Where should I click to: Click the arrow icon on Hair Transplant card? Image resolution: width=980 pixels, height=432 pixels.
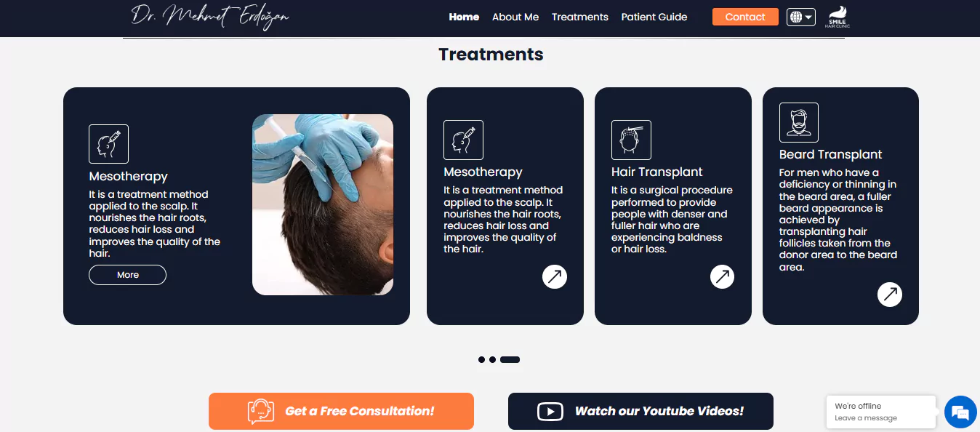pos(723,276)
